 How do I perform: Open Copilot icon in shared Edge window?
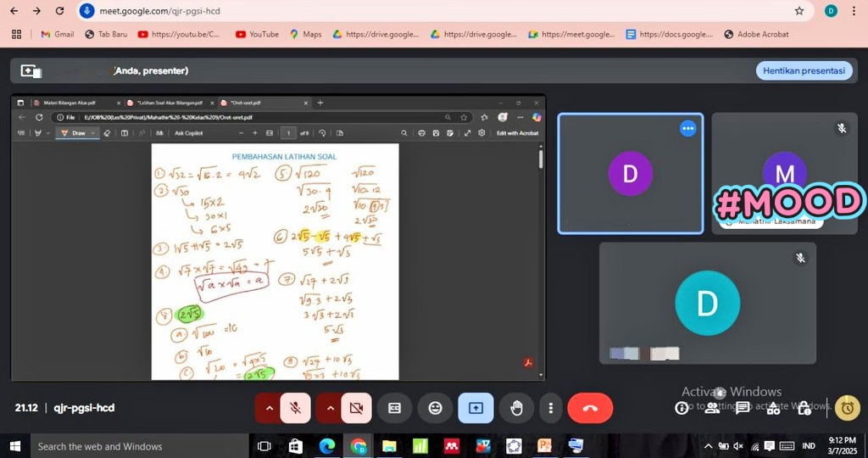pos(536,117)
